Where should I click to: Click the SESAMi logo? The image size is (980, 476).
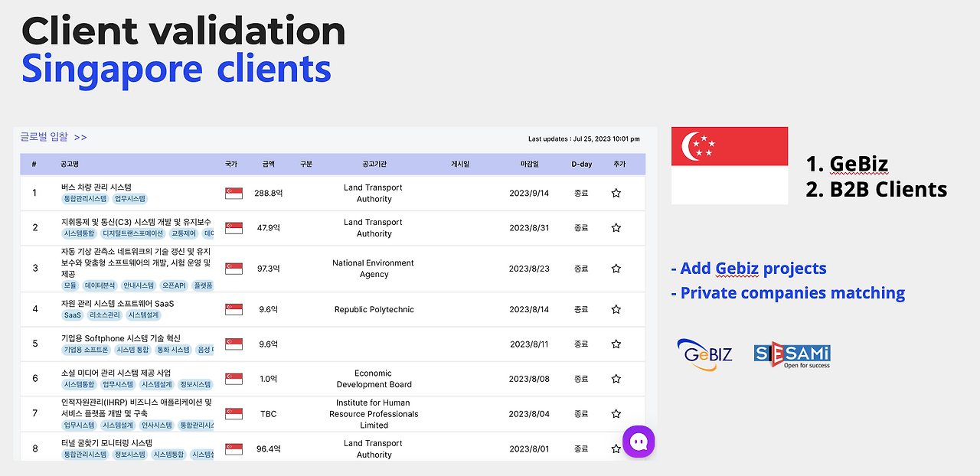[x=792, y=355]
